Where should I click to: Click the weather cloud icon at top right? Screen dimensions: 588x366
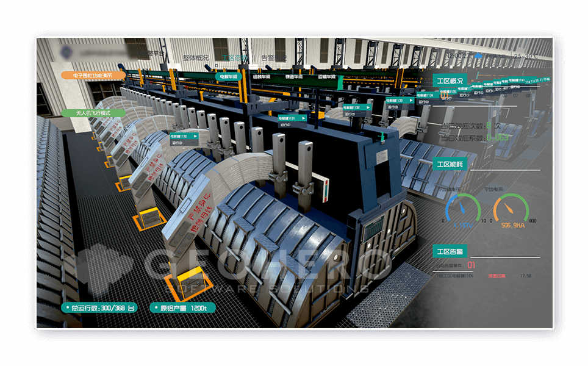click(x=479, y=56)
